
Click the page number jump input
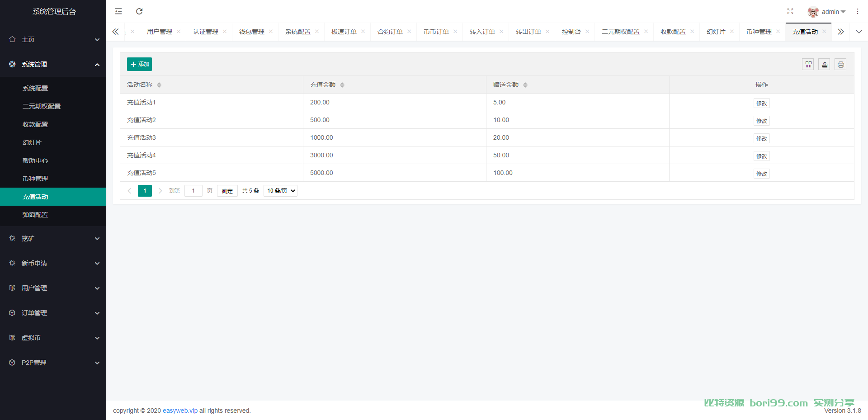(x=193, y=191)
